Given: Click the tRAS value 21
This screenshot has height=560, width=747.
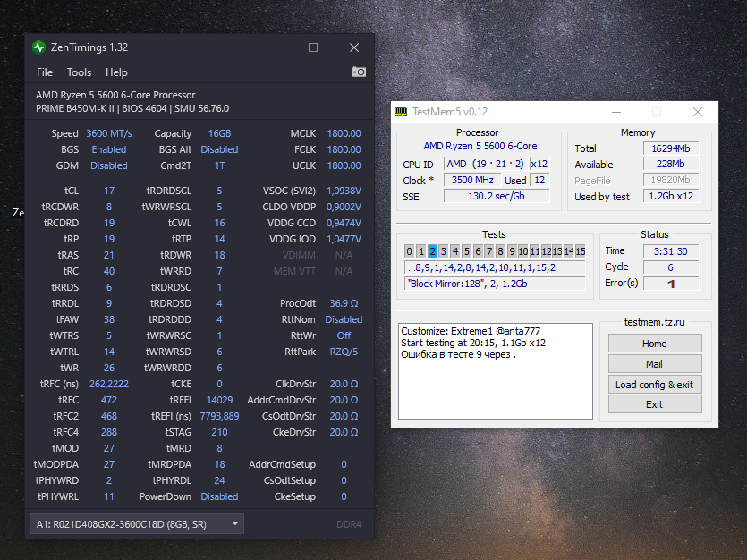Looking at the screenshot, I should (109, 255).
